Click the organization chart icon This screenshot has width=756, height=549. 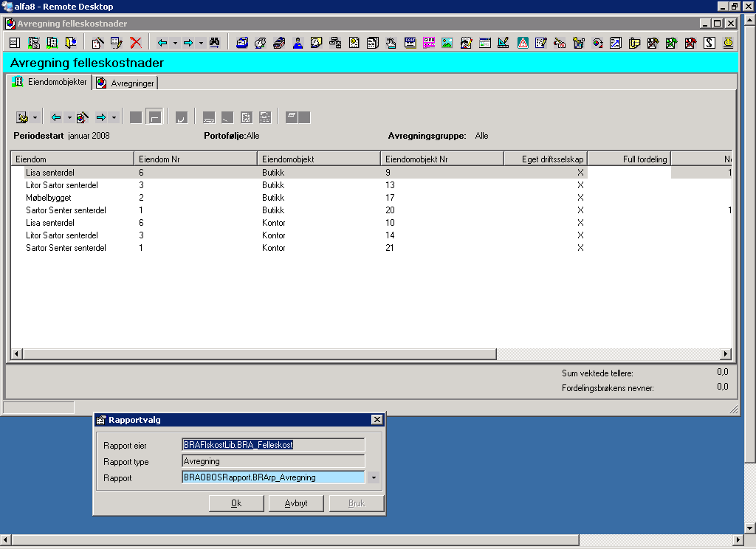tap(335, 43)
